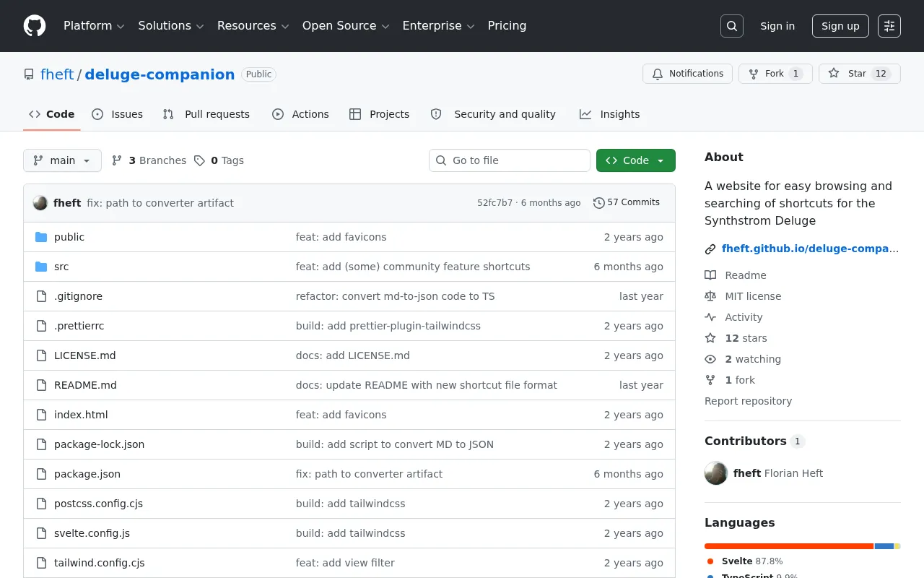
Task: Switch to the Projects tab
Action: coord(379,114)
